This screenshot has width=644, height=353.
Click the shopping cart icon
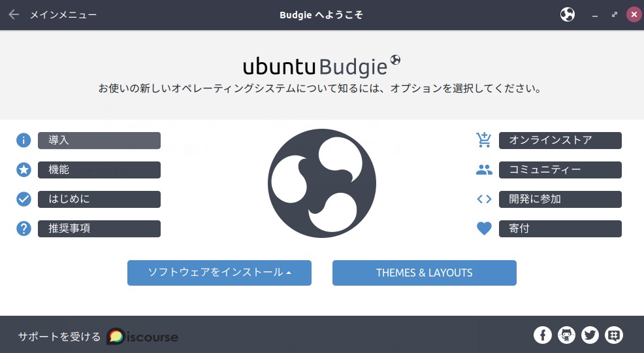(x=484, y=140)
